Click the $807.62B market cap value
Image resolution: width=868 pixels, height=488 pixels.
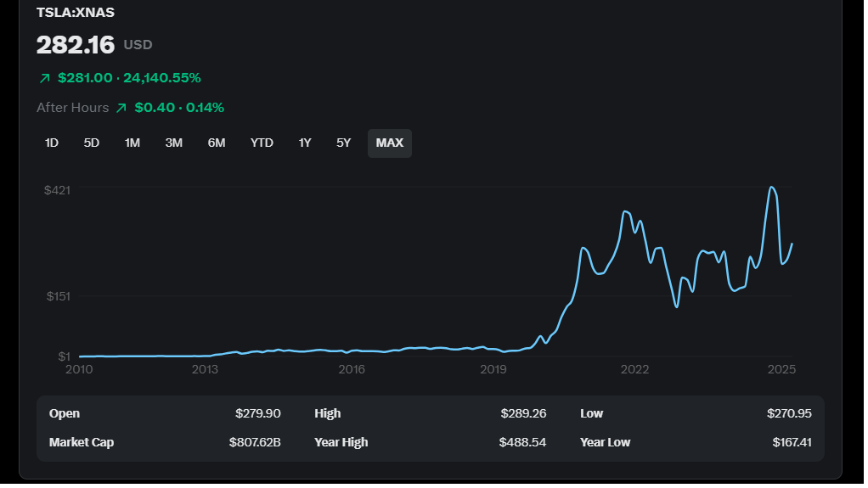pos(256,444)
